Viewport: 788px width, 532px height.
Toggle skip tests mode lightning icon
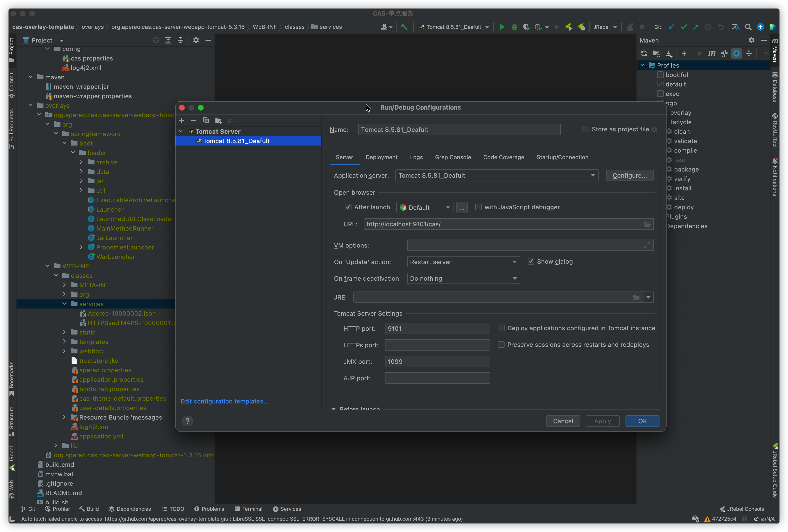737,53
